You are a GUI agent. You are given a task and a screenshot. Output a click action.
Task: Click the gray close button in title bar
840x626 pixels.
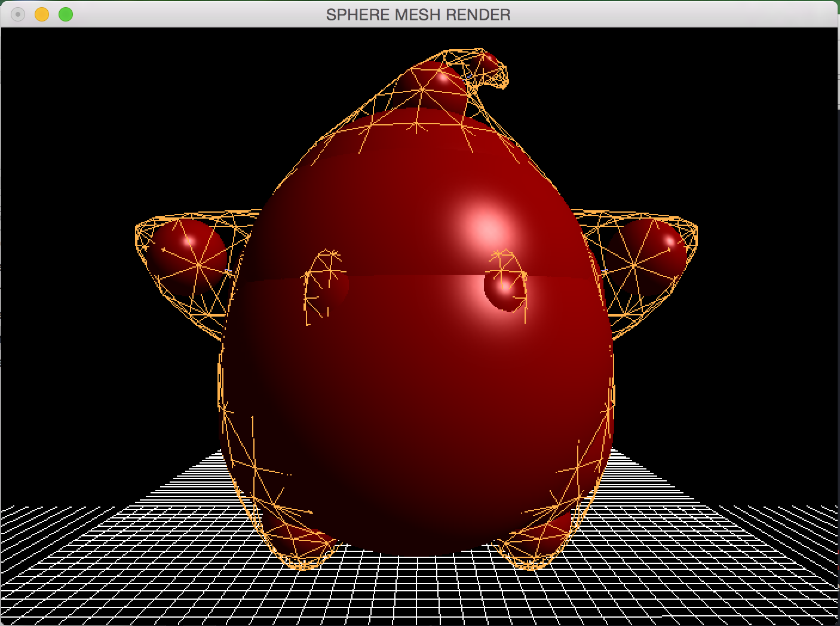point(18,14)
